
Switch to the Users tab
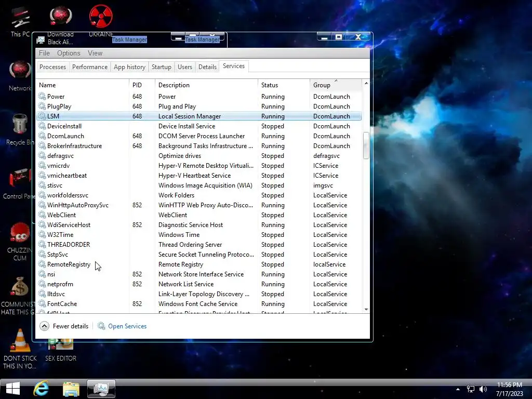[x=185, y=67]
